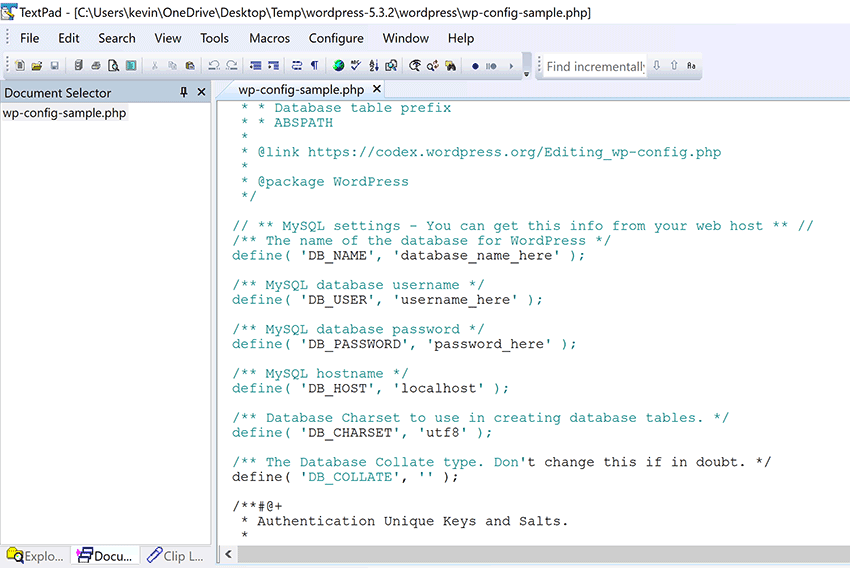Close the wp-config-sample.php tab
Screen dimensions: 850x568
377,89
